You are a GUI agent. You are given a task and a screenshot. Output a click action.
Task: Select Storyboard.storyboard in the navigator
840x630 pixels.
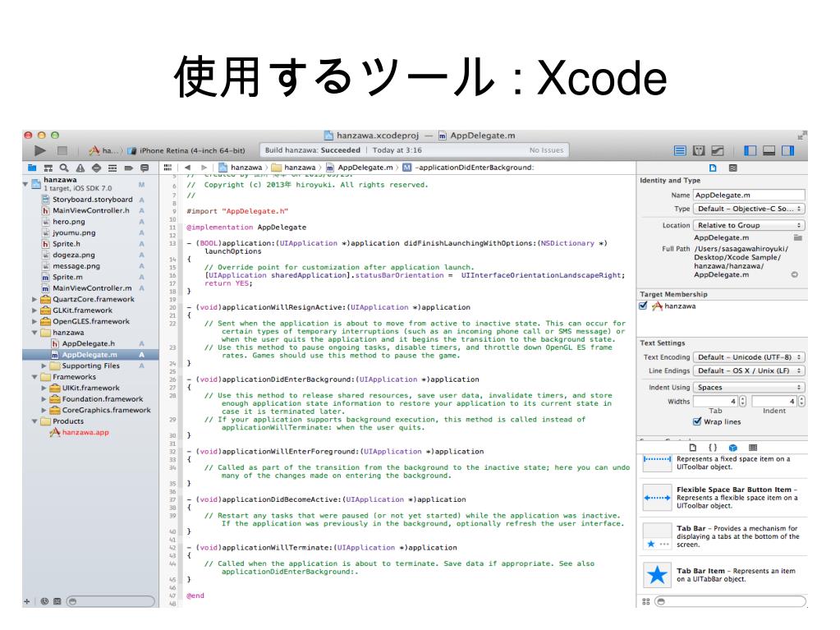click(x=92, y=200)
